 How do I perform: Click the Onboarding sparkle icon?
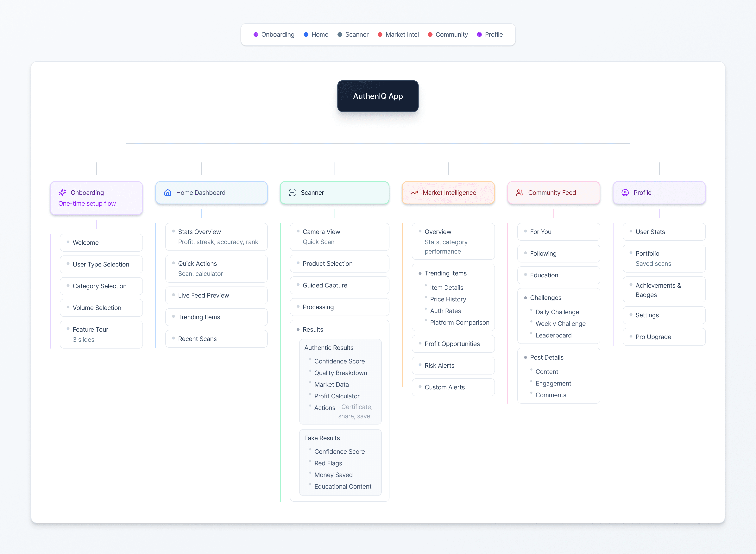tap(62, 192)
